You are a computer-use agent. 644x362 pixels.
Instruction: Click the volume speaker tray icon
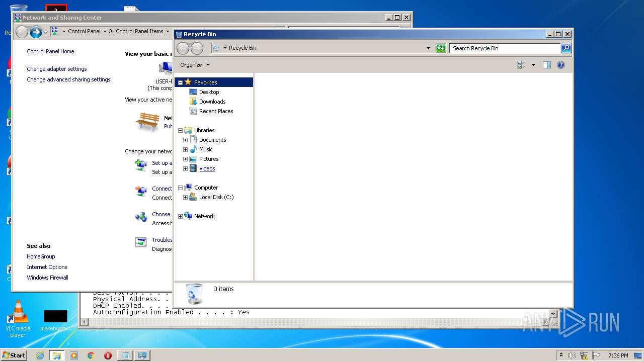tap(572, 355)
